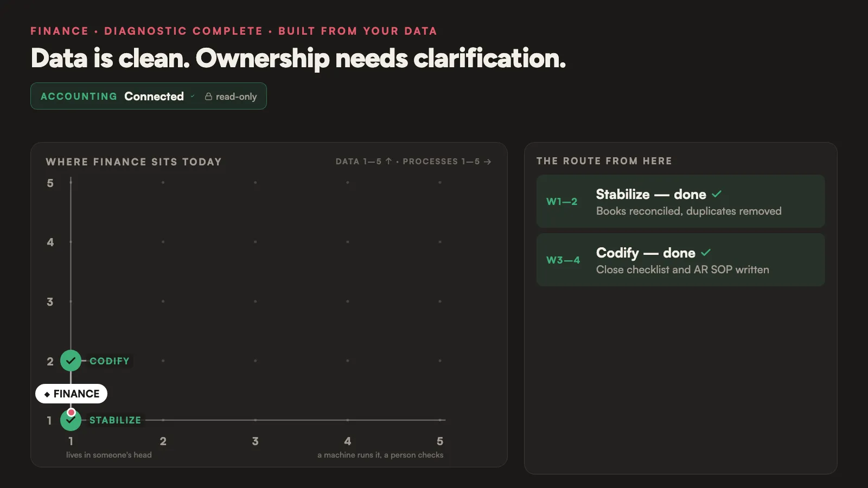Click the horizontal processes axis label 3
This screenshot has width=868, height=488.
point(255,441)
